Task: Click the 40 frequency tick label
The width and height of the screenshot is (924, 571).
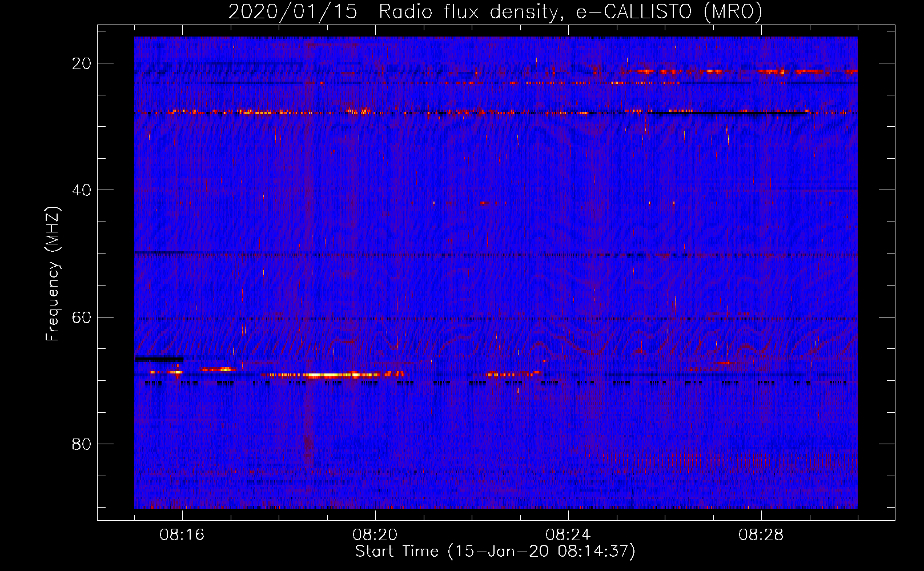Action: tap(82, 190)
